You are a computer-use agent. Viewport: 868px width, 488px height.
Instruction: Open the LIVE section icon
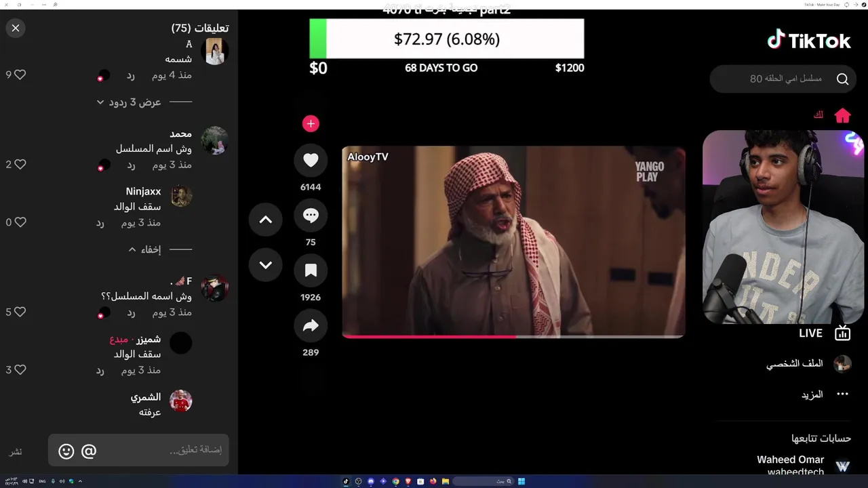(x=842, y=333)
